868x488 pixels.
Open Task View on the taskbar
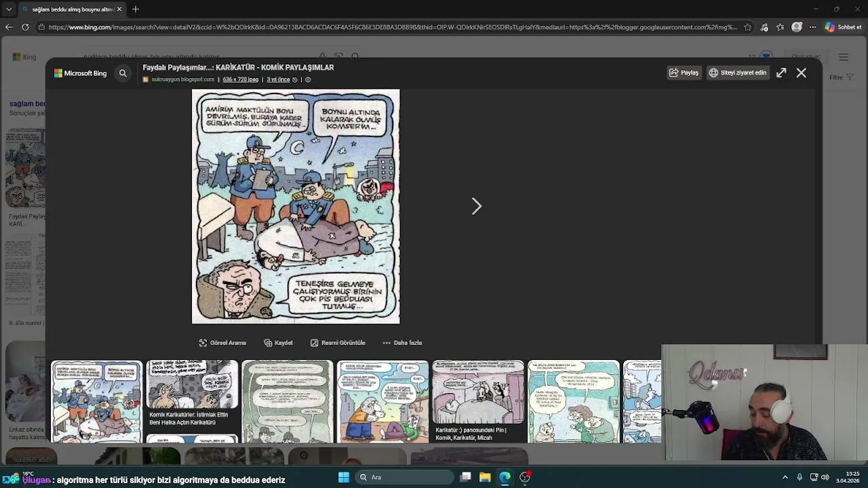(466, 477)
